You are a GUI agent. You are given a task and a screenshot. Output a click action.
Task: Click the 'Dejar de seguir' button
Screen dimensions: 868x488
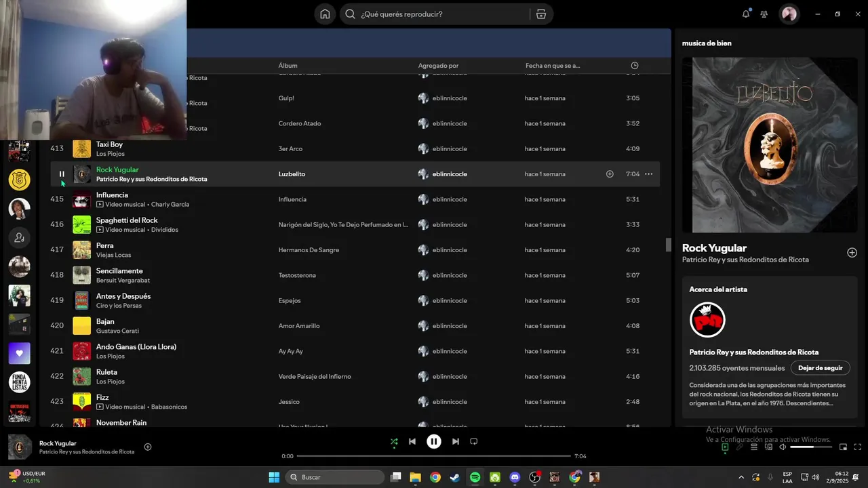tap(820, 368)
